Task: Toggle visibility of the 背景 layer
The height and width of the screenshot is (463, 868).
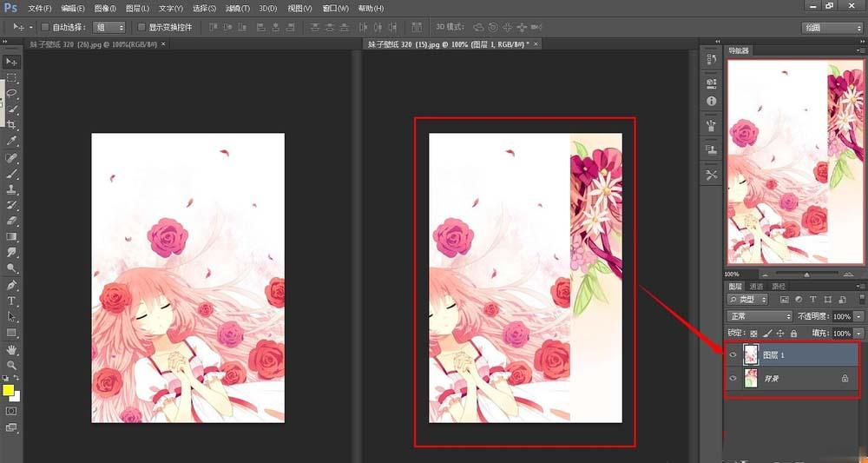Action: (x=733, y=379)
